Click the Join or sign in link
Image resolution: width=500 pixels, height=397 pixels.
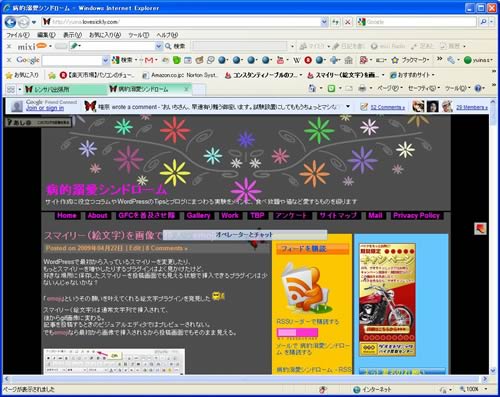(x=45, y=108)
